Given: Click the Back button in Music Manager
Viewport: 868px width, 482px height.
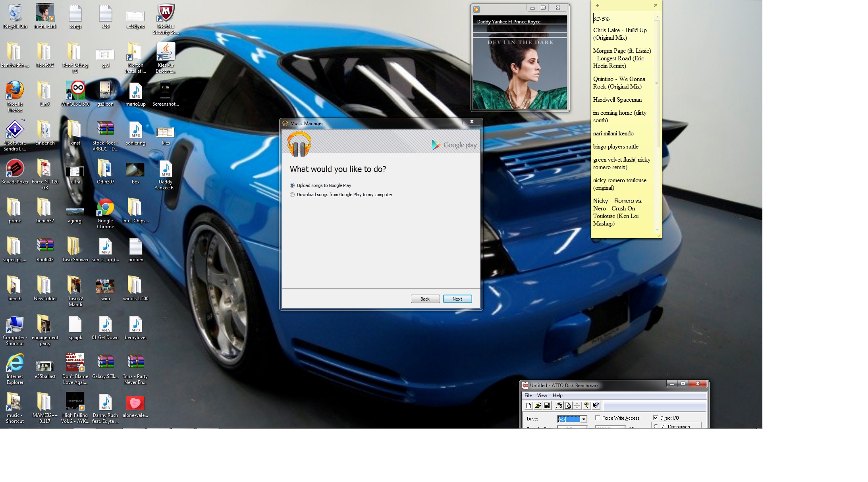Looking at the screenshot, I should pos(425,299).
